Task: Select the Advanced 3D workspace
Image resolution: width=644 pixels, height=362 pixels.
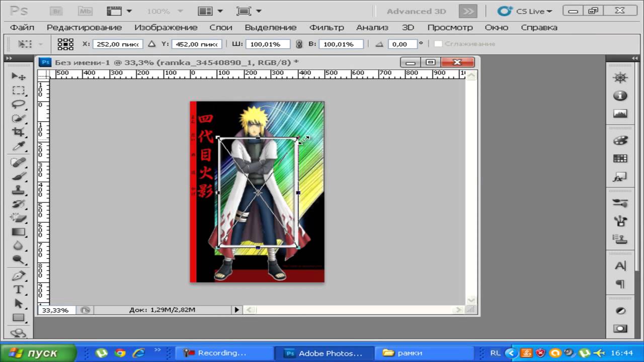Action: point(416,11)
